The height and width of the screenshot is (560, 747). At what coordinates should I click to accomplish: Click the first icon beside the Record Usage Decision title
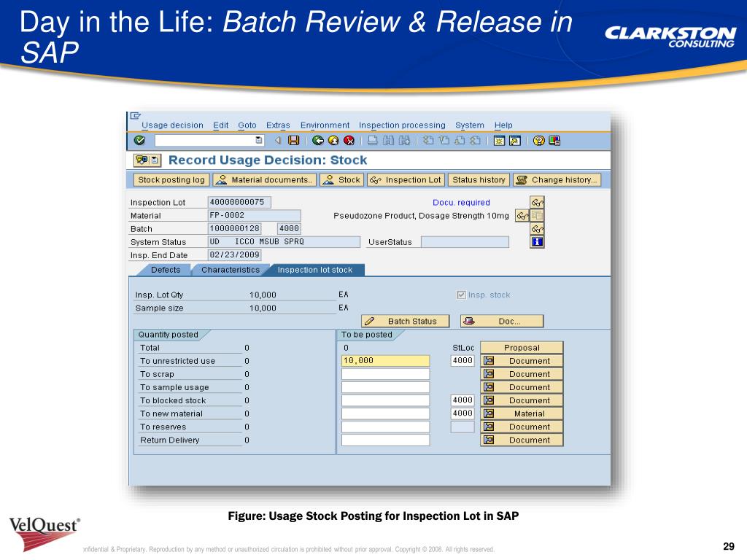[141, 160]
